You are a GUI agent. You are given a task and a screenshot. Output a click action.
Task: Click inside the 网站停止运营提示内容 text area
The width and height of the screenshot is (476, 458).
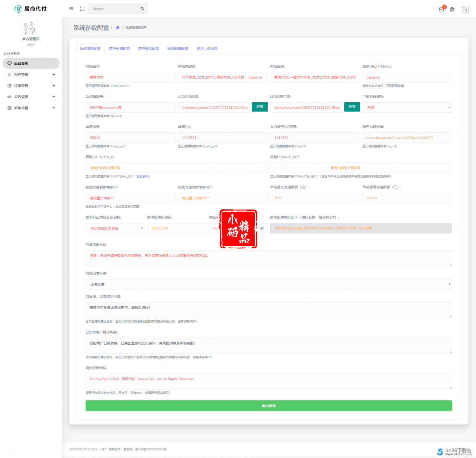(x=269, y=310)
